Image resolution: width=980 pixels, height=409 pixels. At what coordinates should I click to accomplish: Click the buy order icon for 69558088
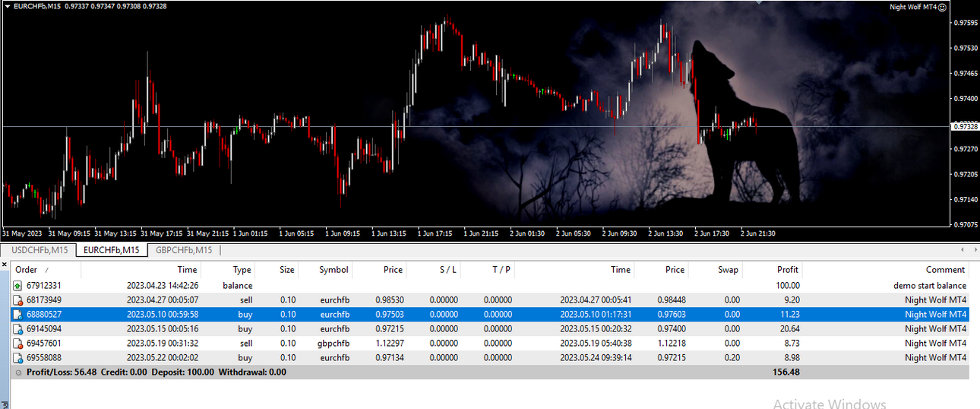(x=19, y=358)
